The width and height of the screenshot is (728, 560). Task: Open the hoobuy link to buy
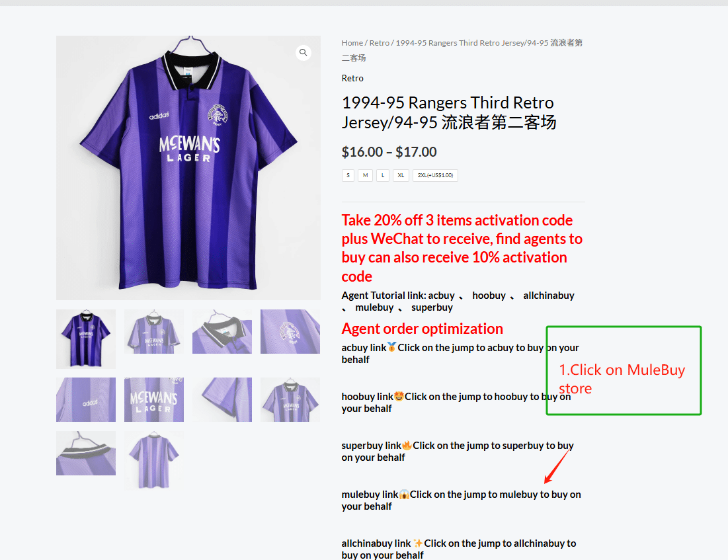tap(456, 402)
